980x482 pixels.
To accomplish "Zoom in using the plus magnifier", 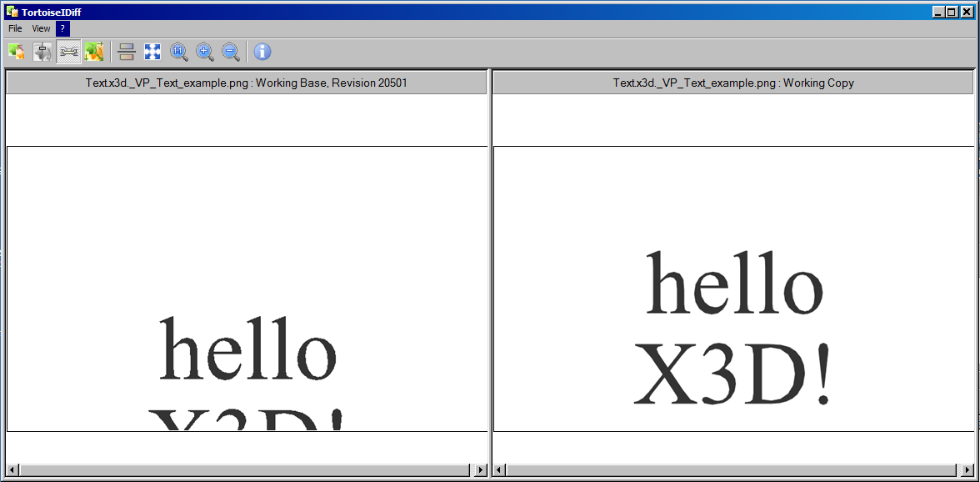I will click(x=205, y=52).
